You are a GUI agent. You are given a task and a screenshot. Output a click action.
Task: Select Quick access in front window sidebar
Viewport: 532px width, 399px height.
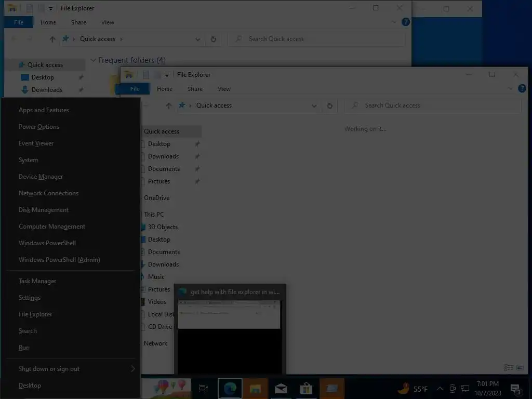(x=162, y=131)
